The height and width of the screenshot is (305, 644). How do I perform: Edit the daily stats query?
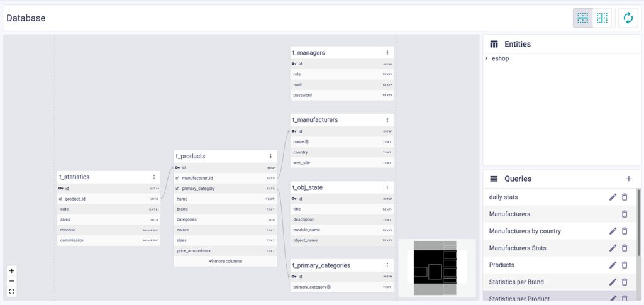point(613,197)
